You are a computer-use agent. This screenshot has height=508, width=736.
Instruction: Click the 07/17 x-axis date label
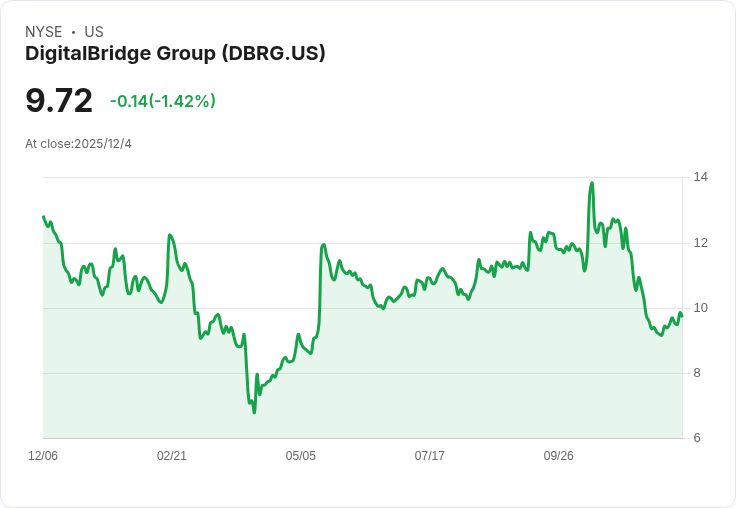click(429, 455)
